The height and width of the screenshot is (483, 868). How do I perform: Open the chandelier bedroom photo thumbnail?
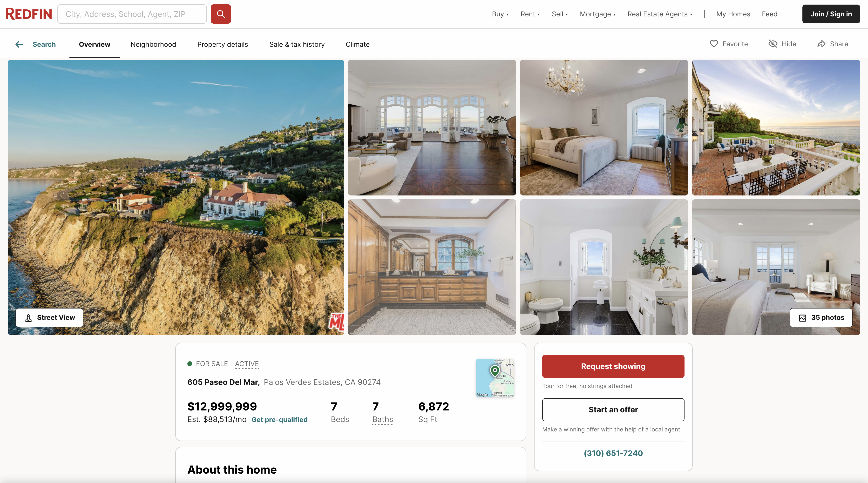604,128
